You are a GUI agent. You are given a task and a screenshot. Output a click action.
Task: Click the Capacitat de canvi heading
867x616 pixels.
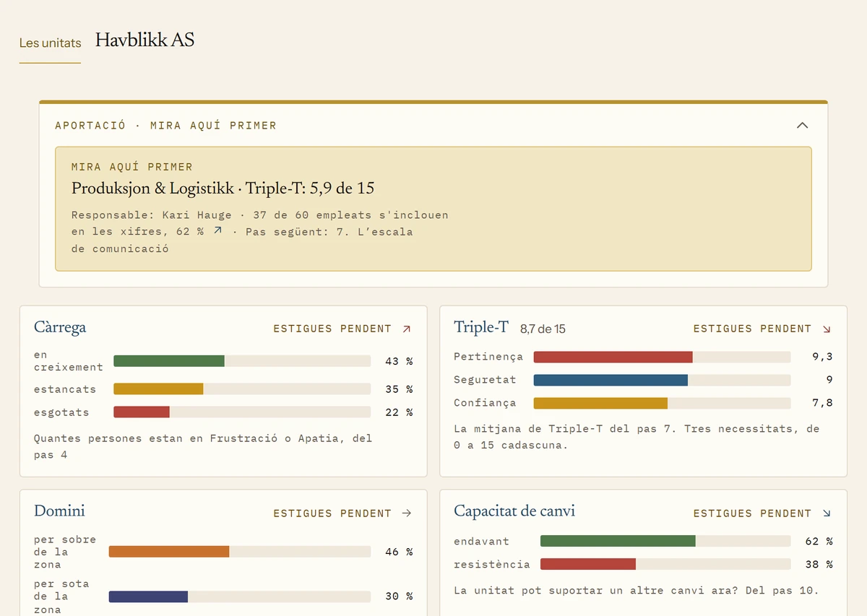[514, 511]
